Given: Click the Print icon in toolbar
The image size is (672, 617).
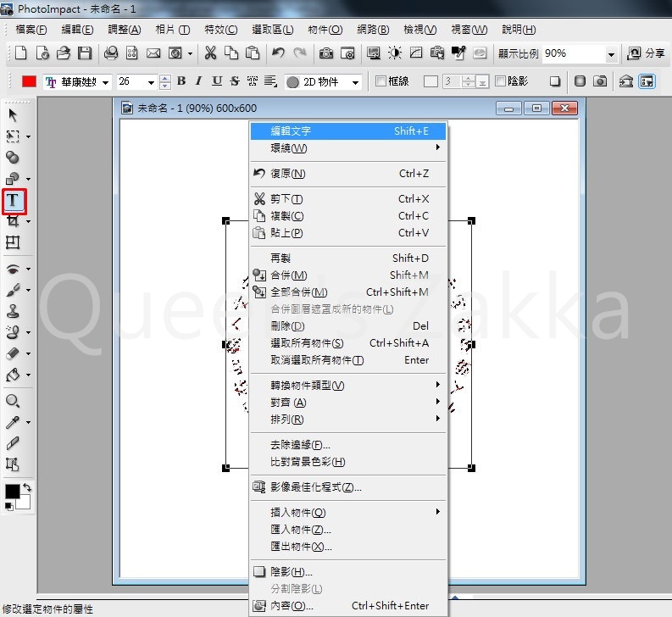Looking at the screenshot, I should pyautogui.click(x=111, y=53).
